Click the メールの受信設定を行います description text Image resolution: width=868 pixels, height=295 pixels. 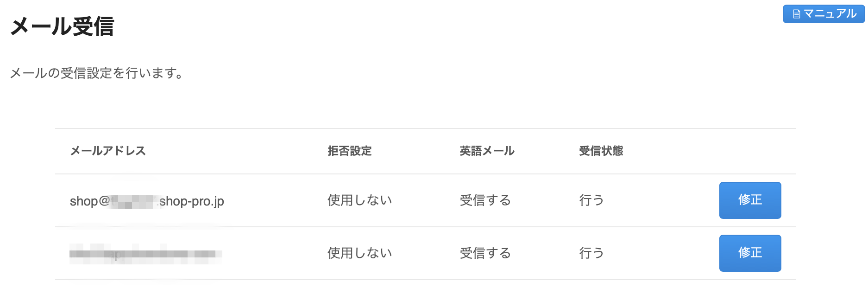(97, 73)
